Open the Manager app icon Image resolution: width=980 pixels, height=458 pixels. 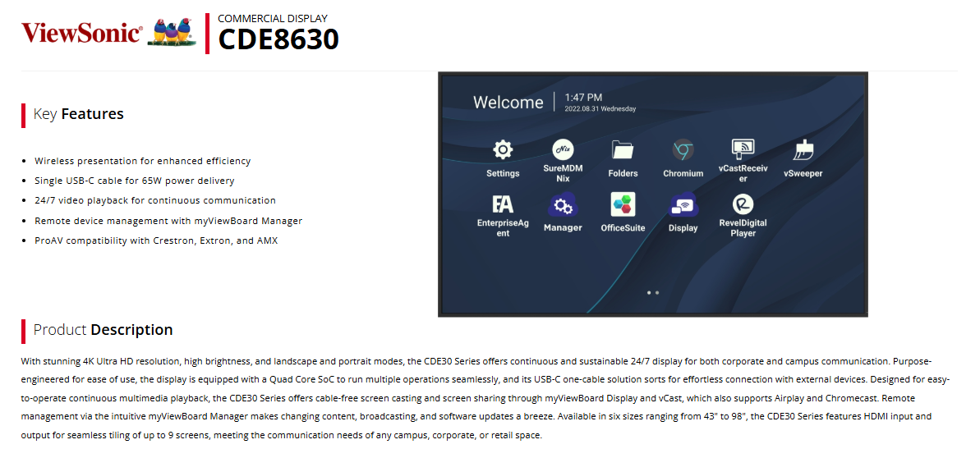coord(563,205)
